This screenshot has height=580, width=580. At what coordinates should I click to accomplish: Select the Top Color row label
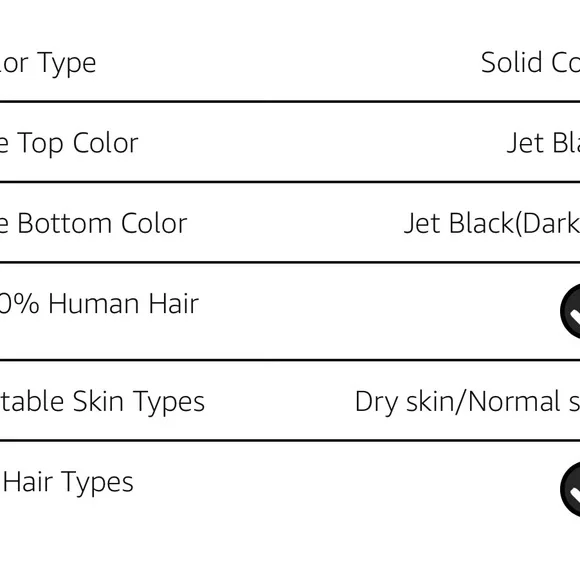pyautogui.click(x=69, y=144)
